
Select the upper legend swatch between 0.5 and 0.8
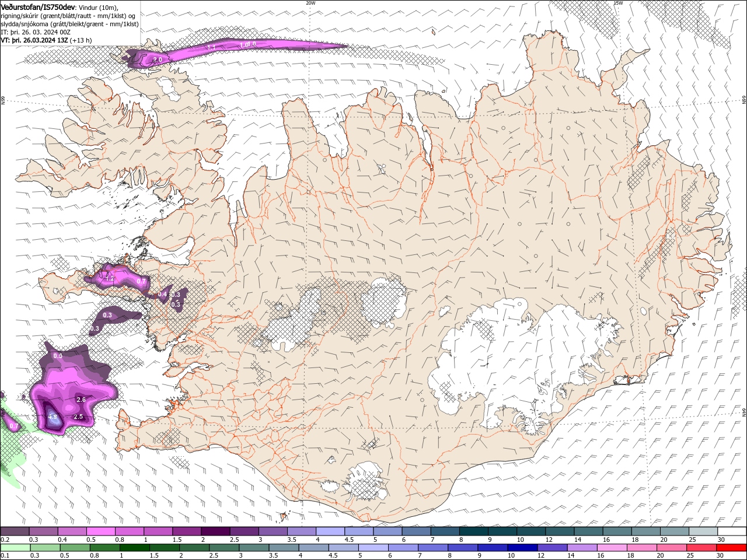(x=101, y=531)
